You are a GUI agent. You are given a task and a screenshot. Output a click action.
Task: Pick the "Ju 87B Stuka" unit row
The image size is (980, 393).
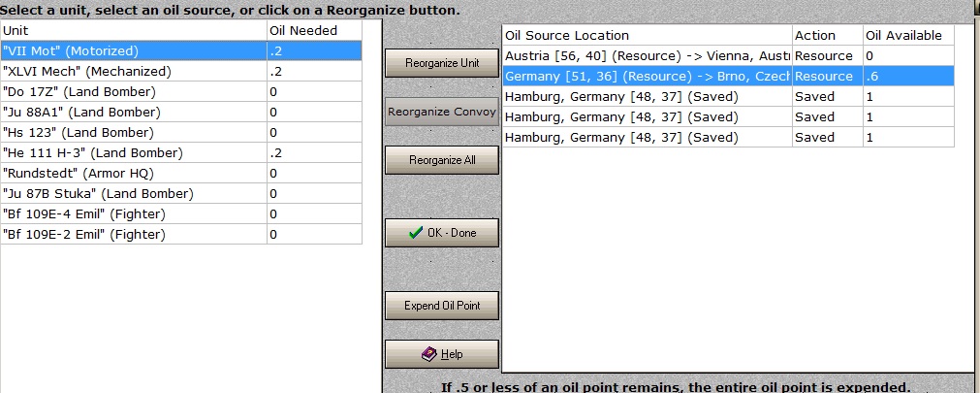(x=181, y=194)
